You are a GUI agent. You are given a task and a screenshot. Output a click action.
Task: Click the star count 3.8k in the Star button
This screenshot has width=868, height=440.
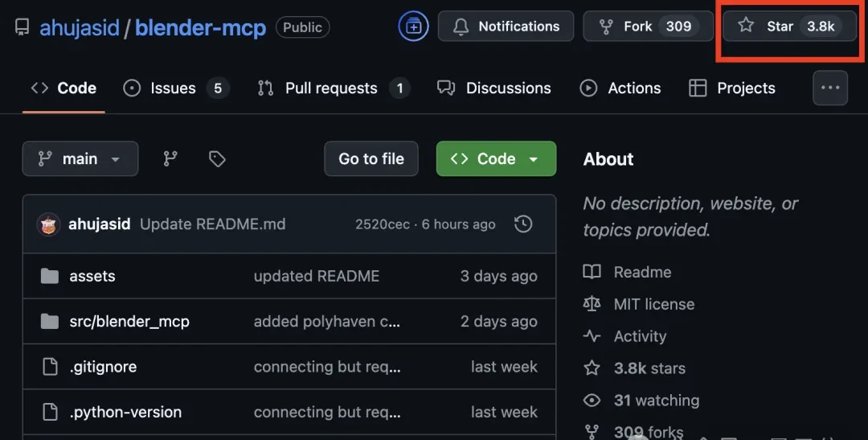(821, 26)
